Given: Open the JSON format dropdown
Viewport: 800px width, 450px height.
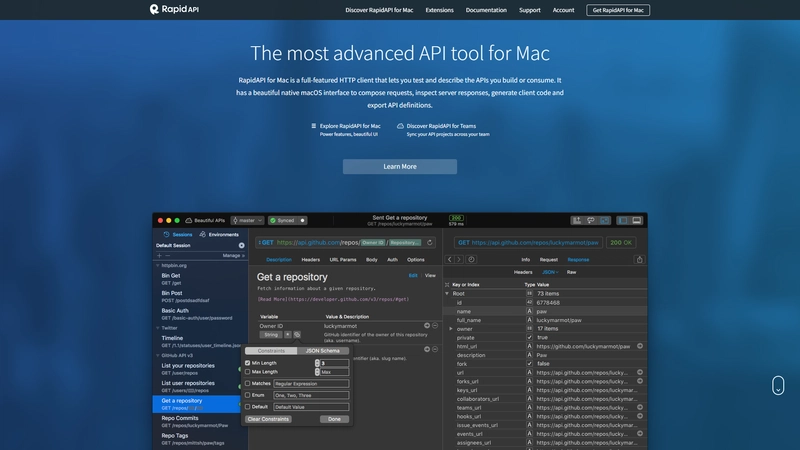Looking at the screenshot, I should point(550,272).
